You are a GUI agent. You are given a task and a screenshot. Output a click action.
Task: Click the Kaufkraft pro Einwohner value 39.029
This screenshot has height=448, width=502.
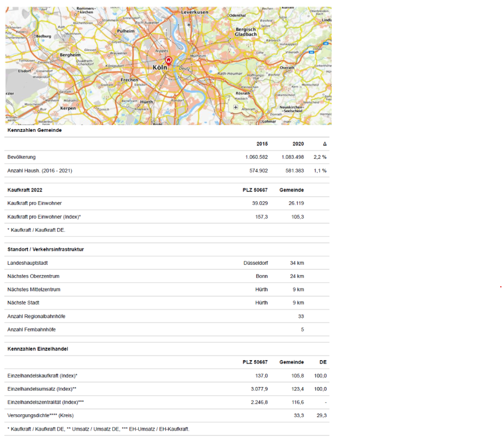click(259, 203)
